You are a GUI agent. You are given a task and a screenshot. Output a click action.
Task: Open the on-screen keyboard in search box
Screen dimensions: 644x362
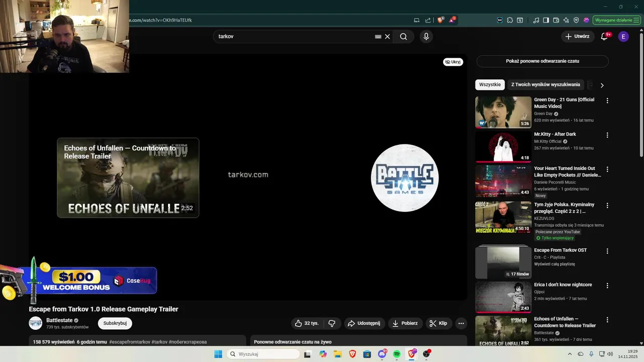coord(378,37)
